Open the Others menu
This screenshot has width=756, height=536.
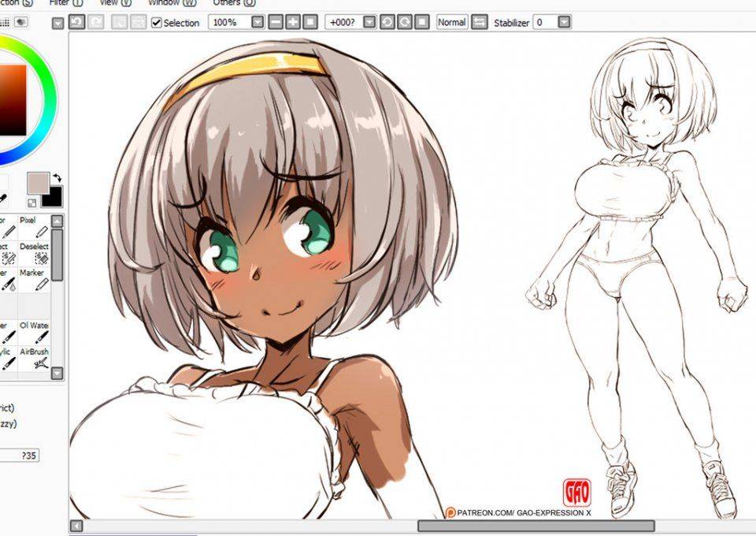[x=234, y=2]
